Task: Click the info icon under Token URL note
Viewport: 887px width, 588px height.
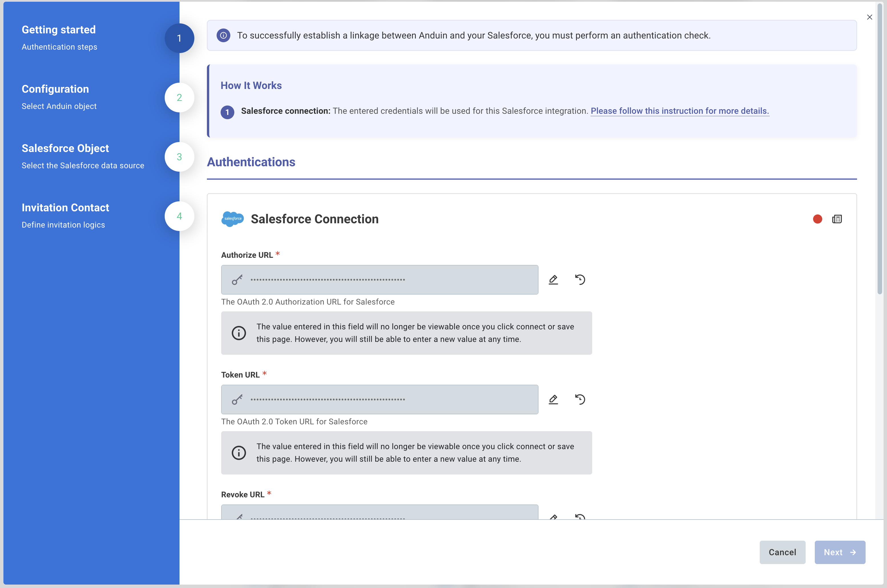Action: coord(239,453)
